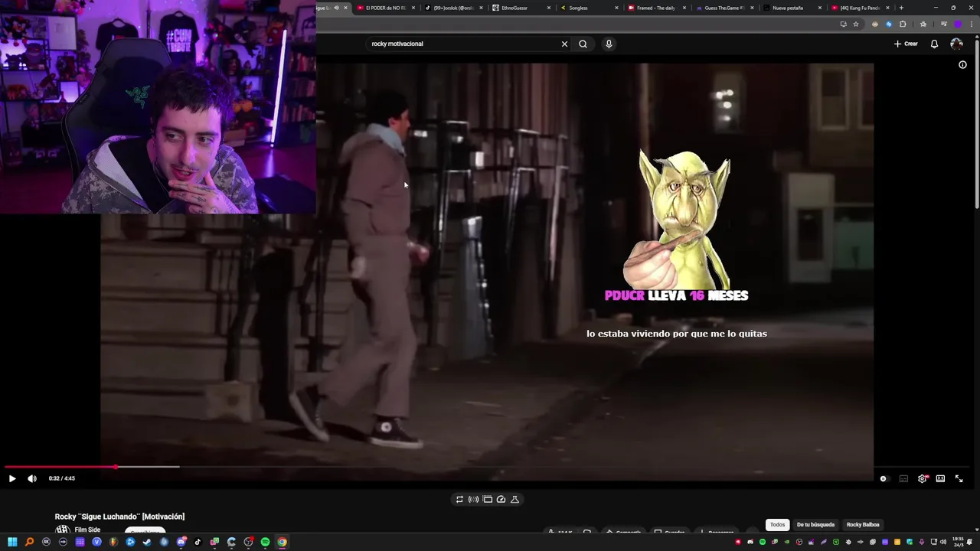Click the speed gauge icon below player
The width and height of the screenshot is (980, 551).
click(x=501, y=499)
